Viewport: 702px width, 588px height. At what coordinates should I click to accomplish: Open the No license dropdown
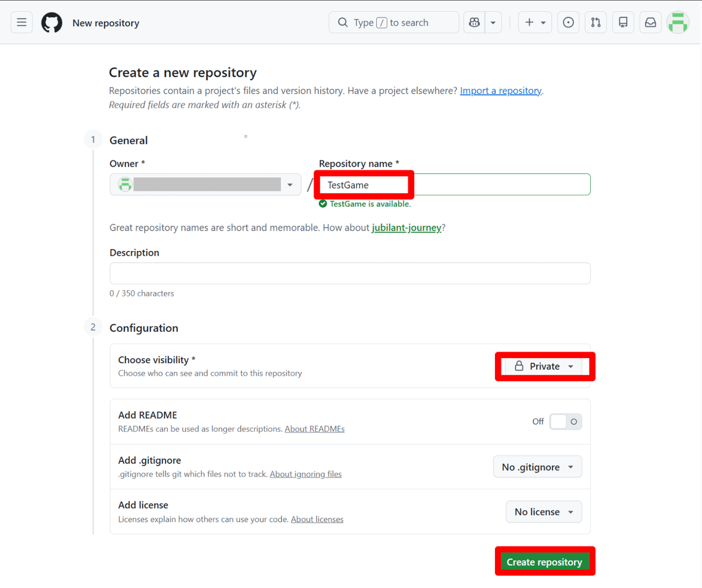543,512
